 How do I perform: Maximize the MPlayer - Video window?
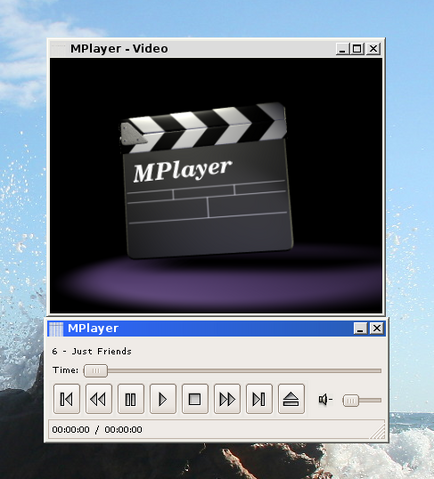[x=357, y=49]
